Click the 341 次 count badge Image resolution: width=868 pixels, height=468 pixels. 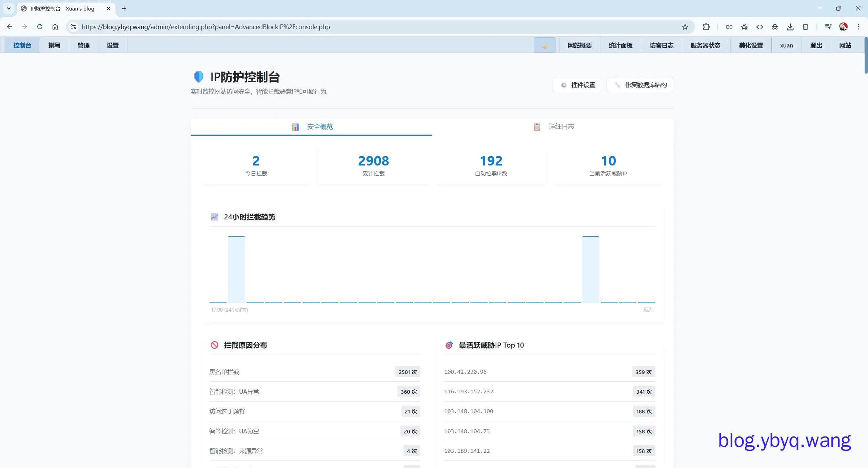[x=644, y=392]
